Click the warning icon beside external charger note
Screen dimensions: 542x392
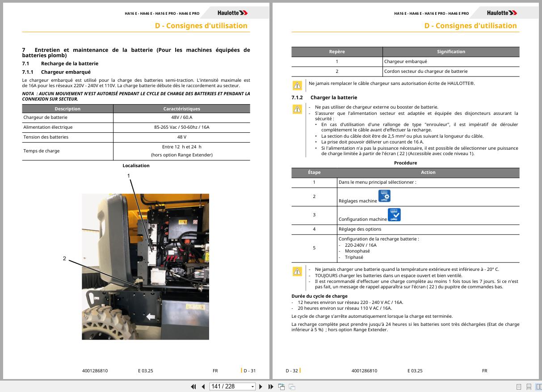tap(297, 109)
